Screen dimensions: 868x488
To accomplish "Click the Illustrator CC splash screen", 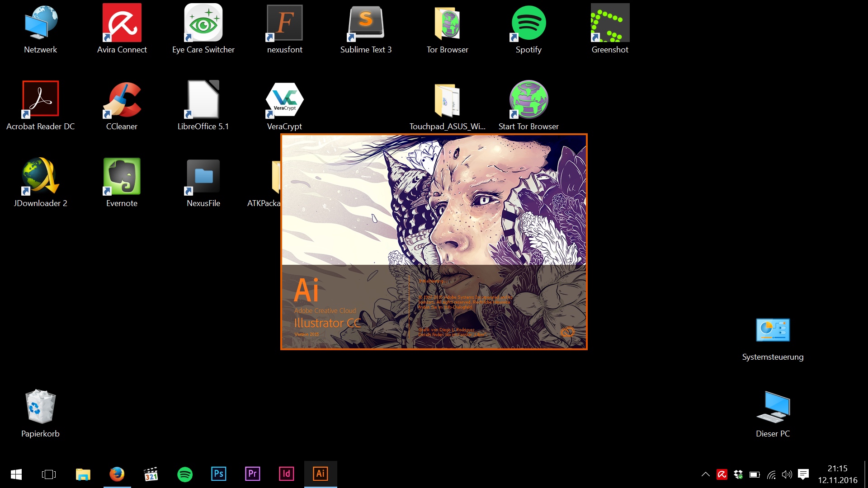I will pos(434,242).
